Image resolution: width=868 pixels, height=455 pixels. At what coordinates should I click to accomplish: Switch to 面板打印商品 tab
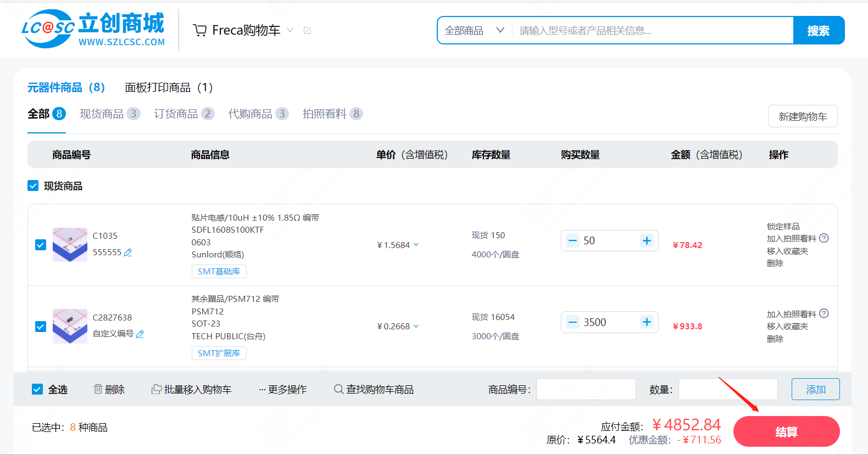pyautogui.click(x=168, y=88)
